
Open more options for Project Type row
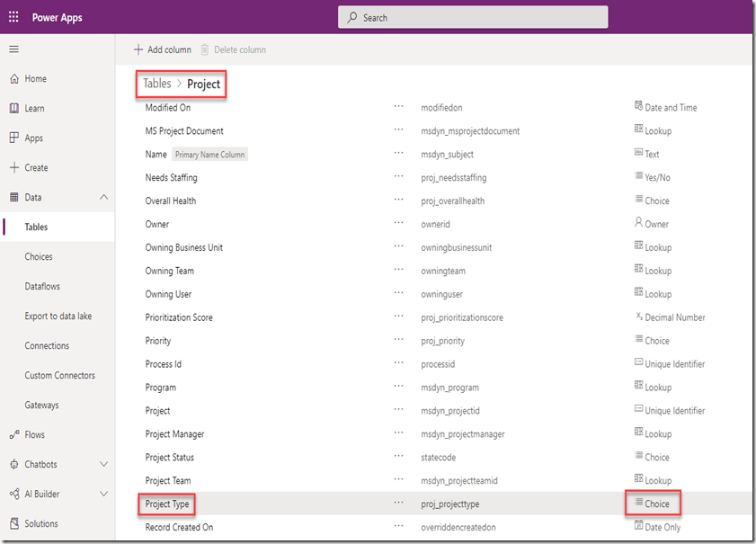(399, 504)
